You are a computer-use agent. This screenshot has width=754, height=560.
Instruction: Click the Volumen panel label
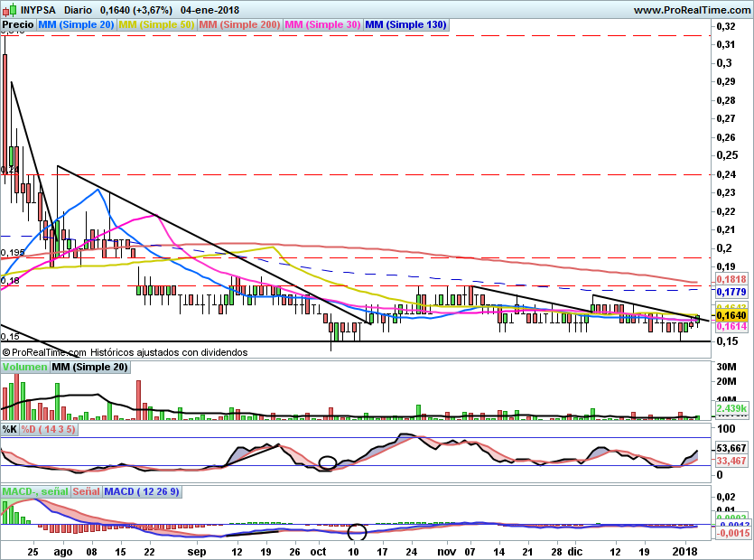pos(25,367)
